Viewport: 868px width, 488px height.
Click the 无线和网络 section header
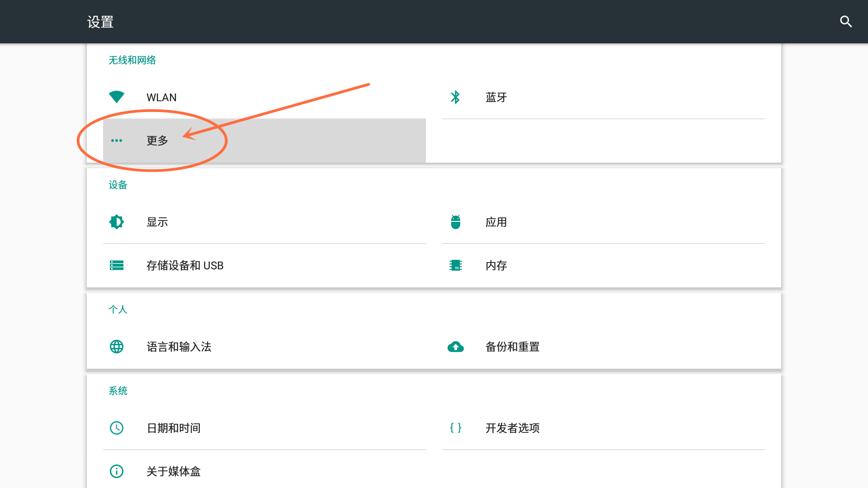click(x=132, y=60)
